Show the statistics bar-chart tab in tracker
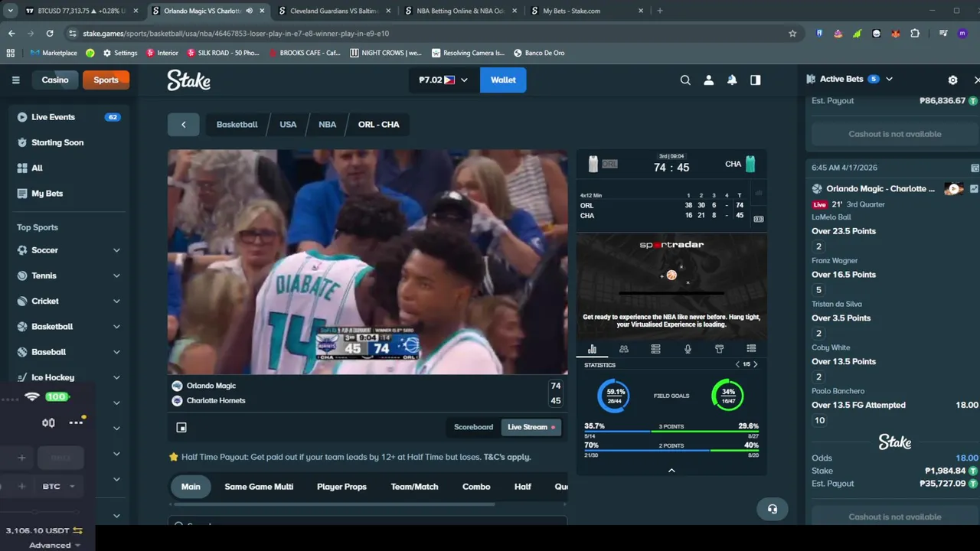980x551 pixels. click(592, 349)
